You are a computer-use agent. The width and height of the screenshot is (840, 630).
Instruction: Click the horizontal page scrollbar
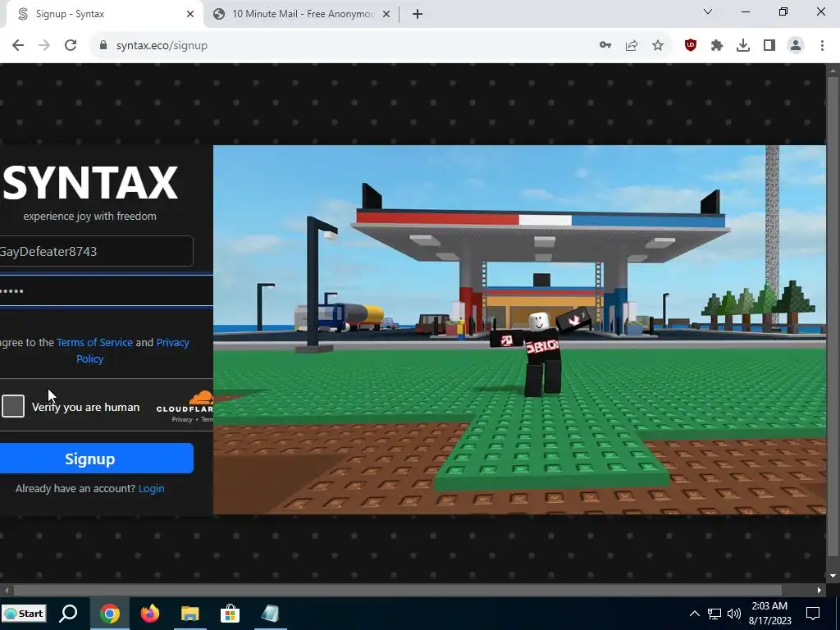(x=398, y=591)
